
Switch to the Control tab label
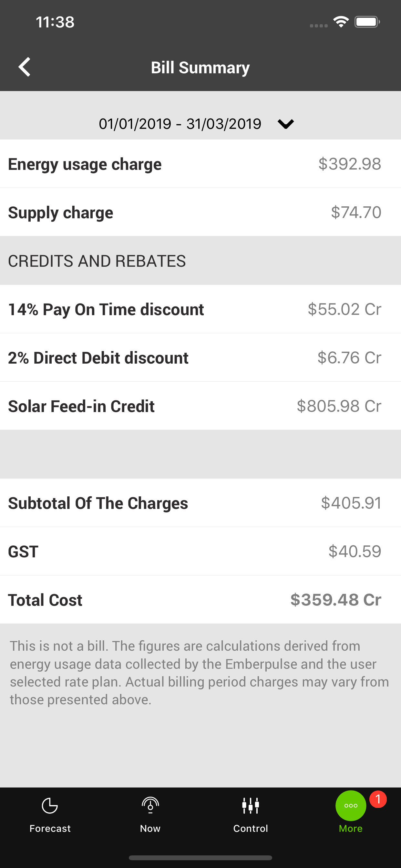click(250, 828)
